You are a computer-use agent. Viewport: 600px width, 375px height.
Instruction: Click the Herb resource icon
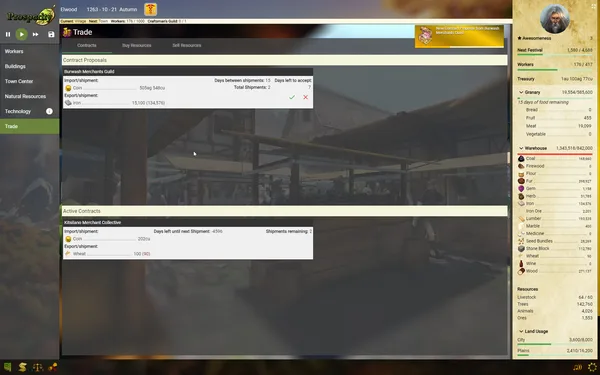click(521, 196)
